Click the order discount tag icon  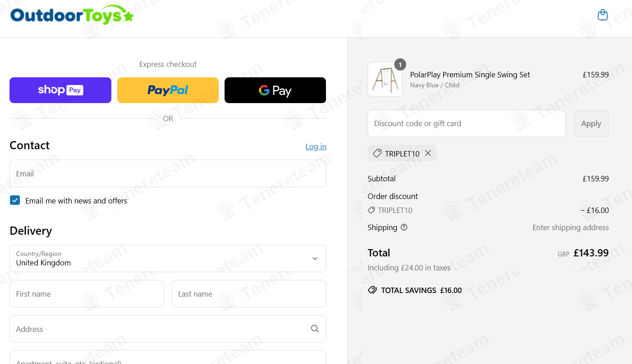[371, 210]
